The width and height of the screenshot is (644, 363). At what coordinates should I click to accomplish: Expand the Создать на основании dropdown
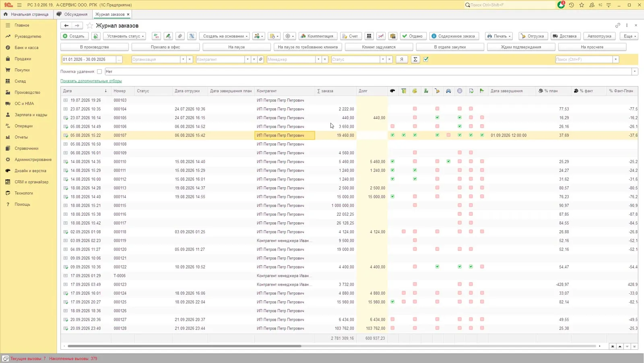[225, 36]
